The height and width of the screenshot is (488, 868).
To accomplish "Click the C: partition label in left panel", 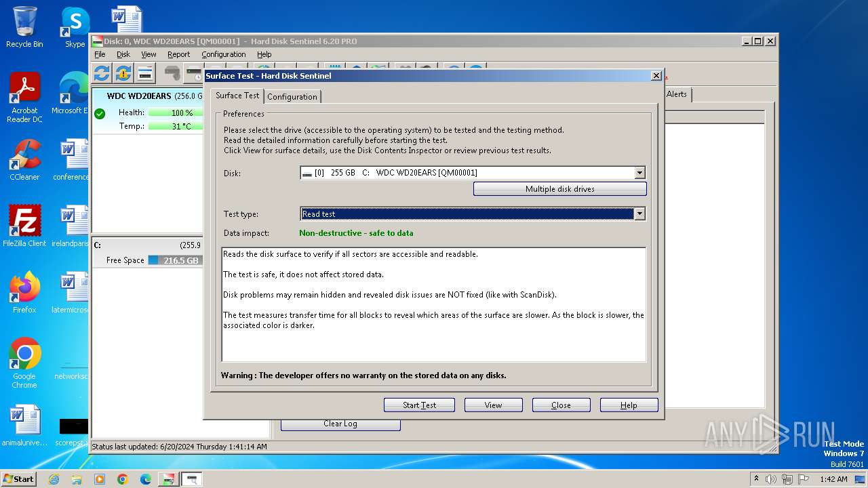I will [98, 245].
